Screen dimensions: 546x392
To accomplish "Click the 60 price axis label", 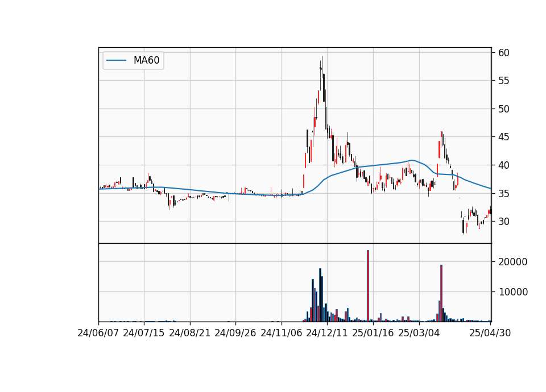I will [503, 53].
